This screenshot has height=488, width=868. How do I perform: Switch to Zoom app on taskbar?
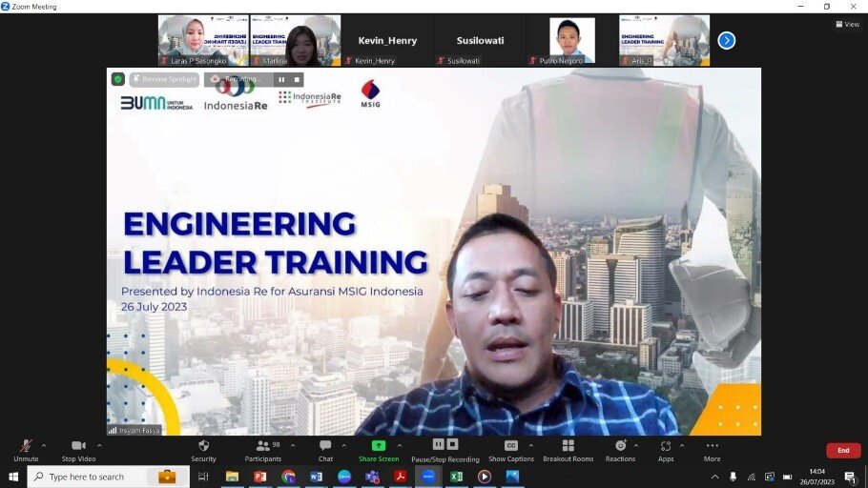tap(428, 477)
